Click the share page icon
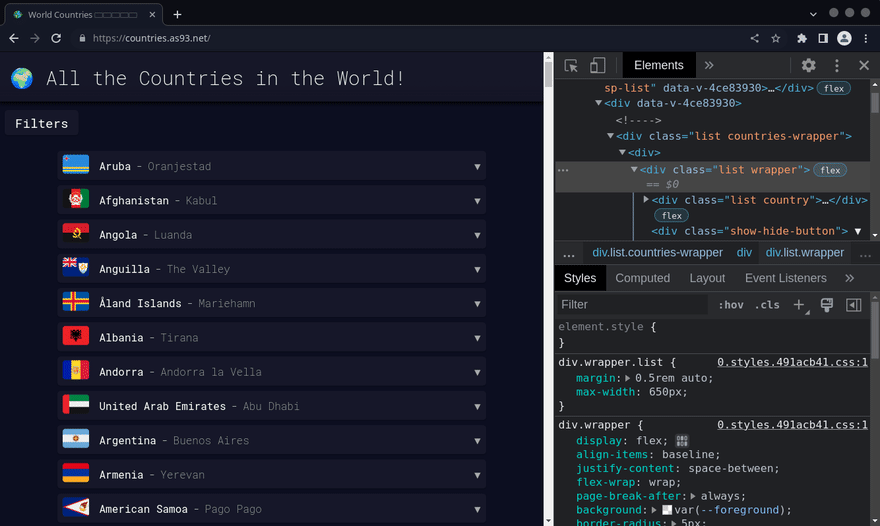 click(x=754, y=38)
